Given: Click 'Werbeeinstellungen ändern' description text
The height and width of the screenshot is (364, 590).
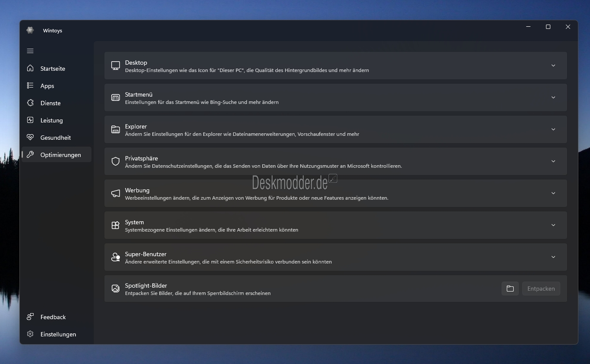Looking at the screenshot, I should coord(257,198).
